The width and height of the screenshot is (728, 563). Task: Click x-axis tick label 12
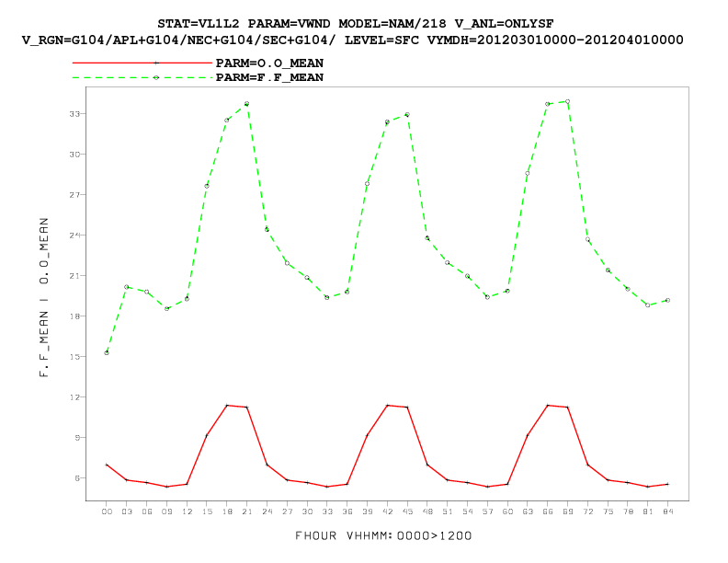coord(188,511)
